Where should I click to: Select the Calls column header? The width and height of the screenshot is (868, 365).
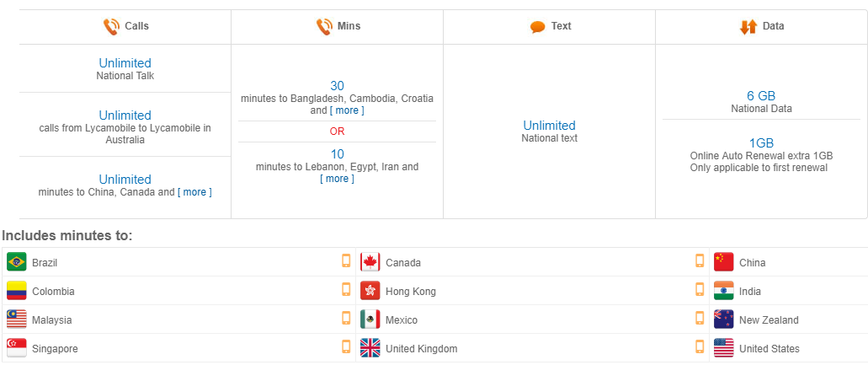(125, 27)
